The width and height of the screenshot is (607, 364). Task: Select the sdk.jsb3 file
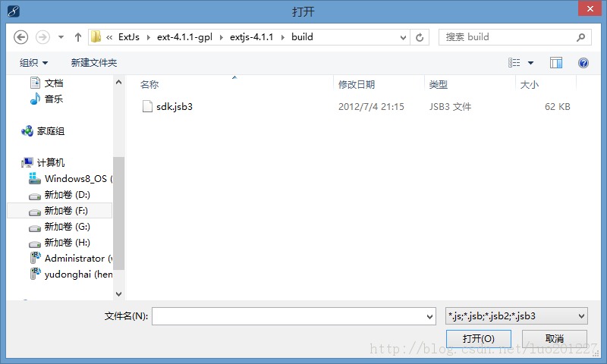point(175,107)
